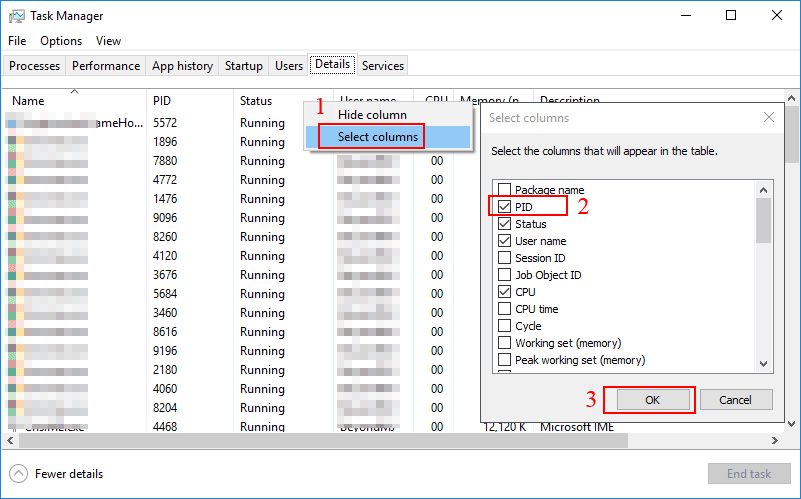Enable the Working set (memory) checkbox
Image resolution: width=801 pixels, height=499 pixels.
coord(504,343)
